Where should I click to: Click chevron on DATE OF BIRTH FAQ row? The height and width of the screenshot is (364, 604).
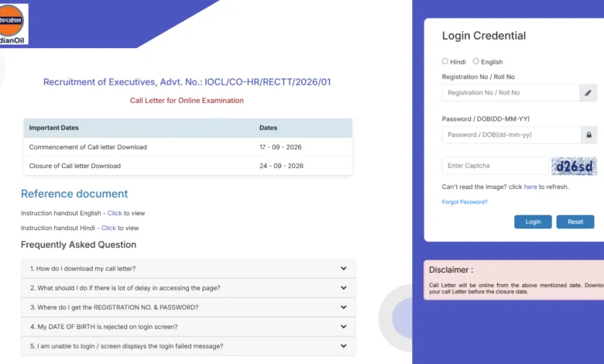coord(343,326)
